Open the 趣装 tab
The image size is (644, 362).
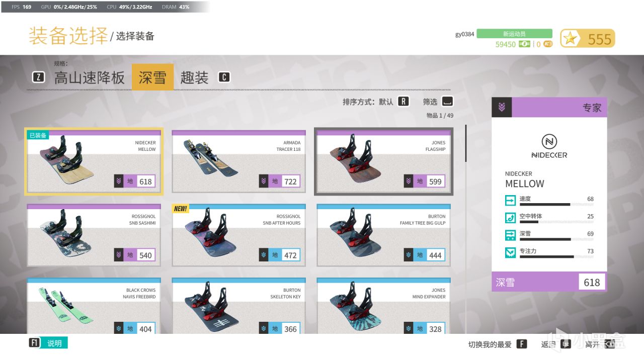(194, 77)
